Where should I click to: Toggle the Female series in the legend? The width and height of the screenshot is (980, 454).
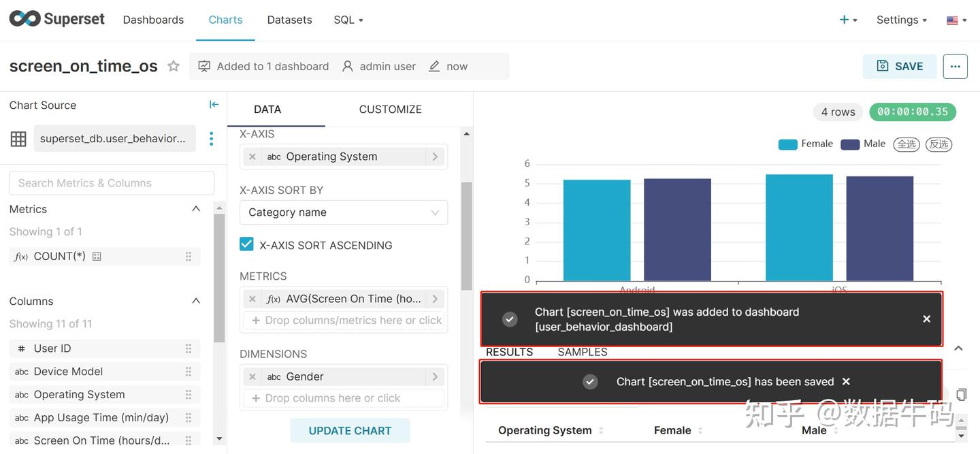coord(806,144)
